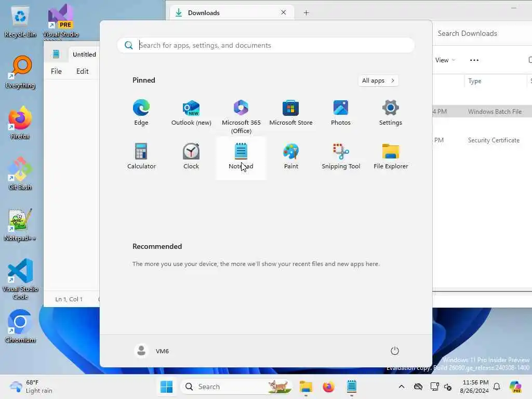Viewport: 532px width, 399px height.
Task: Focus the Start menu search box
Action: 266,45
